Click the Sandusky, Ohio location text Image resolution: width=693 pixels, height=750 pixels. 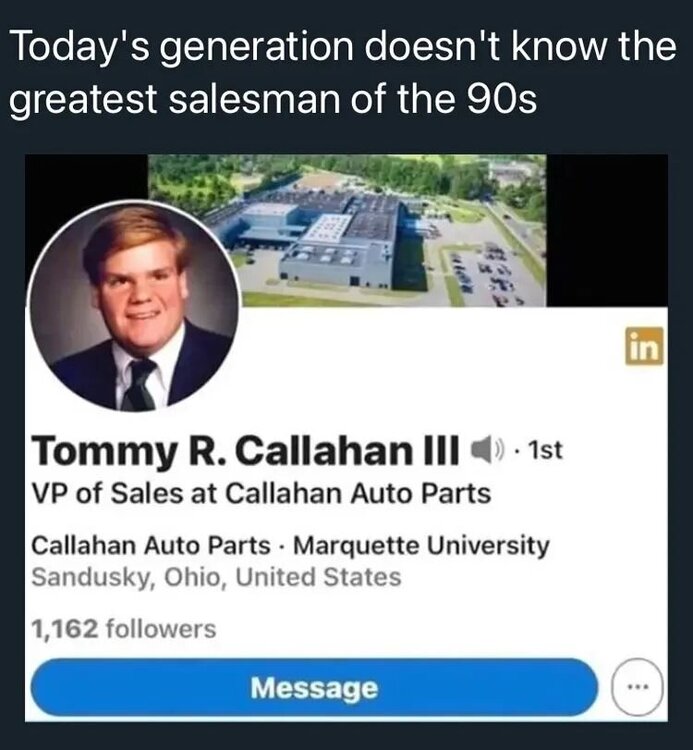216,577
